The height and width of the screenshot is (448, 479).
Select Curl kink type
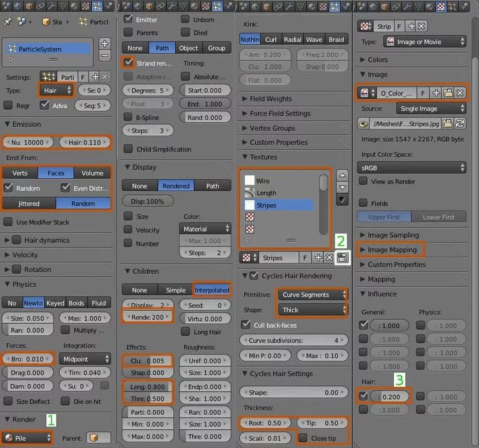pyautogui.click(x=271, y=40)
